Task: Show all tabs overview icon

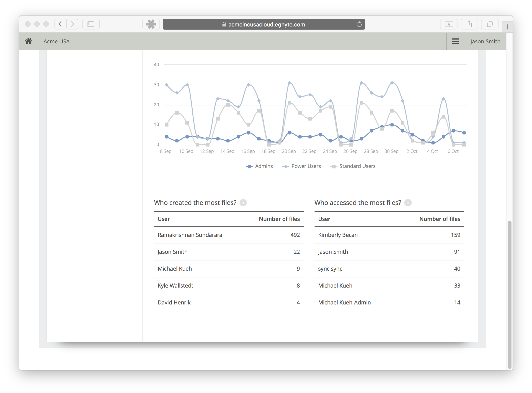Action: click(x=489, y=24)
